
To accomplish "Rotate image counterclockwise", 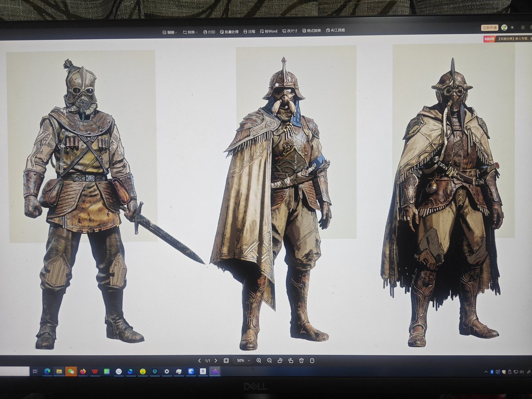I will coord(280,361).
